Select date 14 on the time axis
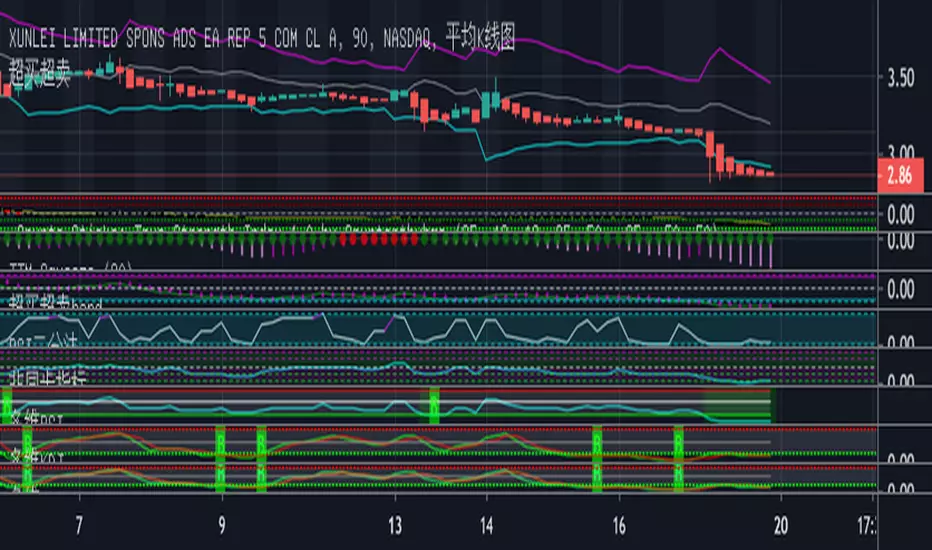 click(x=487, y=526)
